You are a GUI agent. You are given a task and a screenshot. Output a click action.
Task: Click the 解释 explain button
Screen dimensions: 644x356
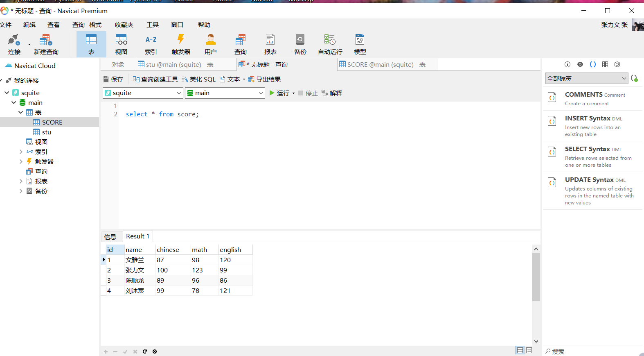[x=332, y=93]
